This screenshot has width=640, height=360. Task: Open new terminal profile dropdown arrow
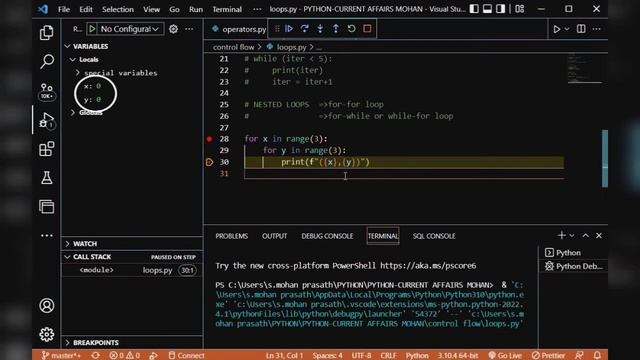572,236
